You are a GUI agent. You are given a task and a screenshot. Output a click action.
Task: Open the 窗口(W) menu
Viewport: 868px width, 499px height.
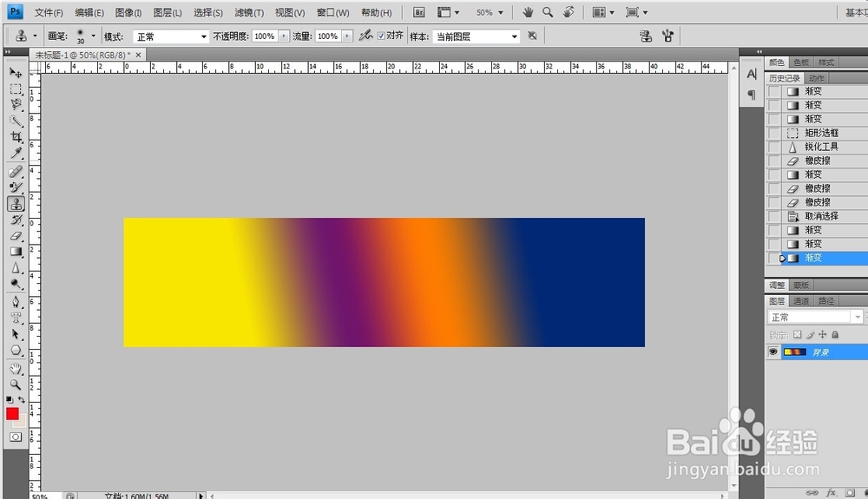[x=332, y=12]
